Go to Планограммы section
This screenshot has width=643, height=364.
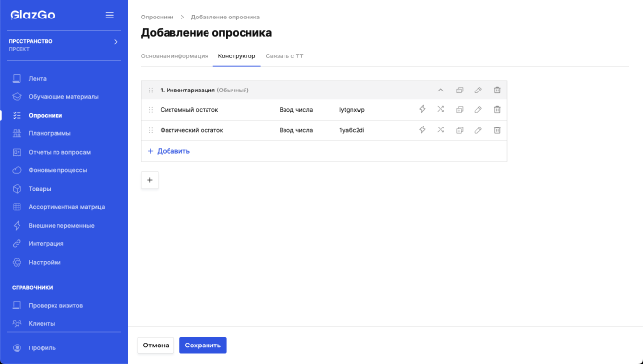point(50,133)
